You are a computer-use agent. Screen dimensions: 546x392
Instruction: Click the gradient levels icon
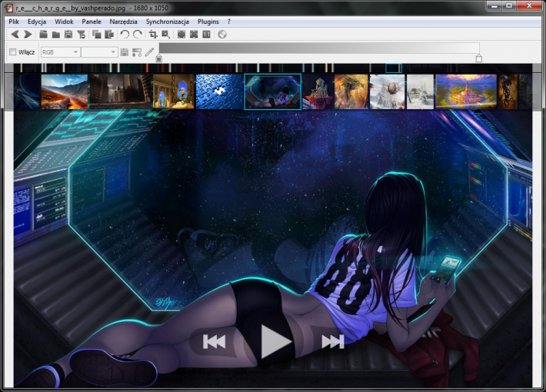pyautogui.click(x=137, y=52)
